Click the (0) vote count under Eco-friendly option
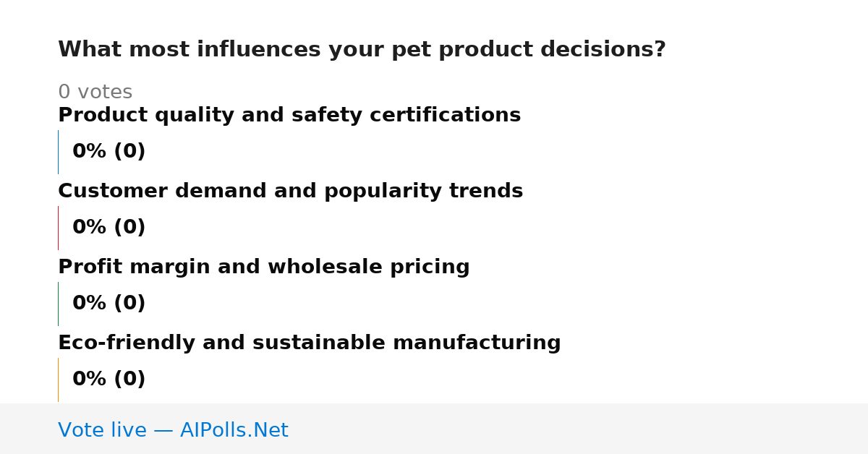 [129, 380]
